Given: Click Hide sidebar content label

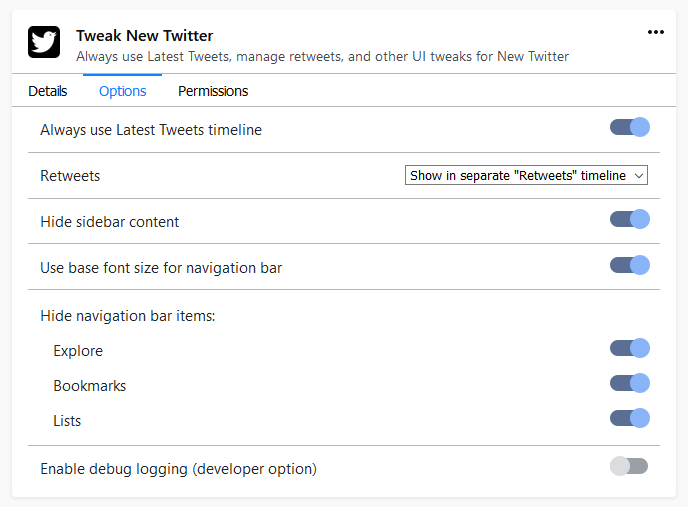Looking at the screenshot, I should (x=110, y=222).
